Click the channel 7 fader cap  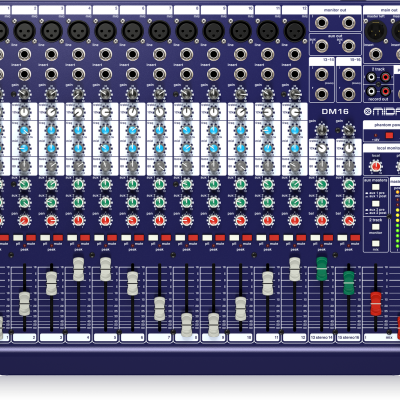160,309
